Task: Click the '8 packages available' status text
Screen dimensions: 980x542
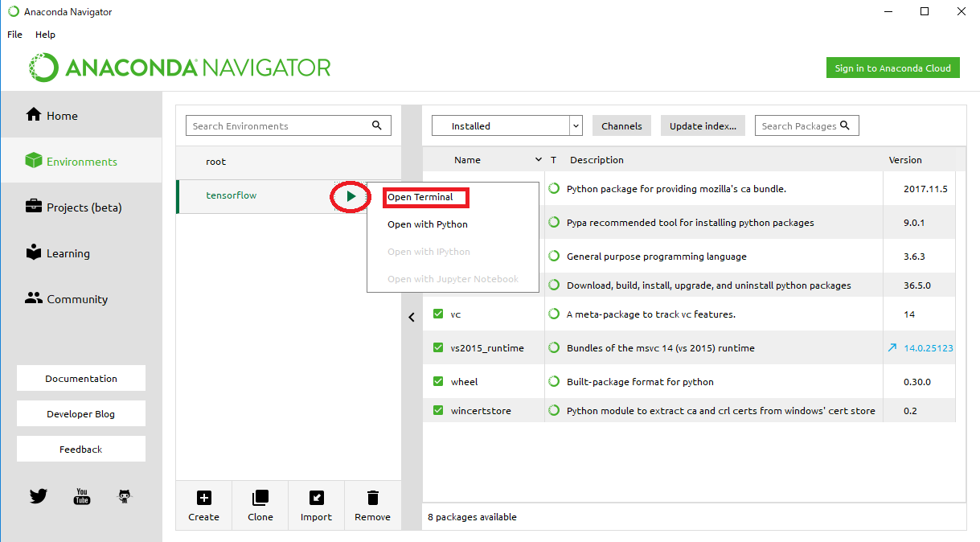Action: point(472,517)
